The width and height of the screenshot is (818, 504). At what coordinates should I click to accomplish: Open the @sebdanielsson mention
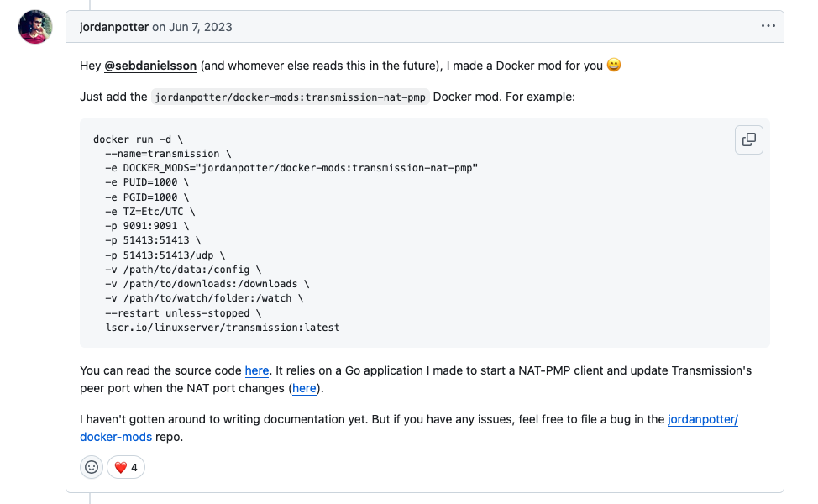point(149,66)
